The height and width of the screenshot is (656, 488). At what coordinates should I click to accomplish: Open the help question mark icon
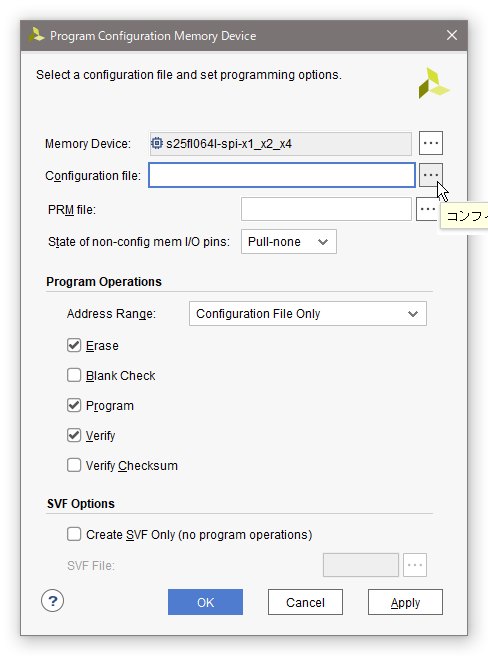(52, 601)
